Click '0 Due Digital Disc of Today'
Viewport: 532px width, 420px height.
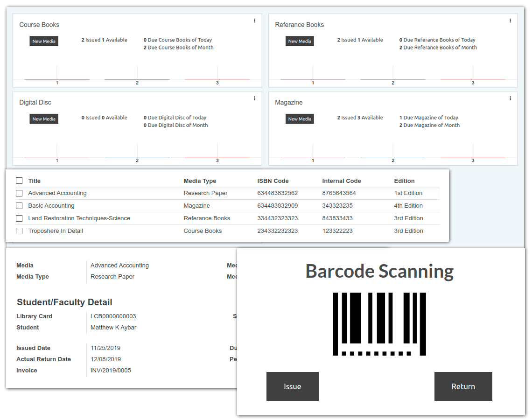pos(175,118)
